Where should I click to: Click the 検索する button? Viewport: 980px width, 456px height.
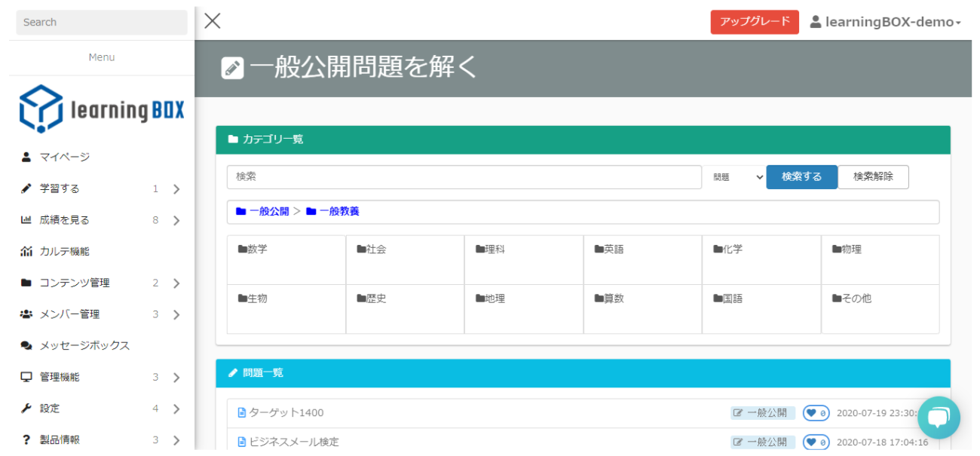pyautogui.click(x=801, y=177)
